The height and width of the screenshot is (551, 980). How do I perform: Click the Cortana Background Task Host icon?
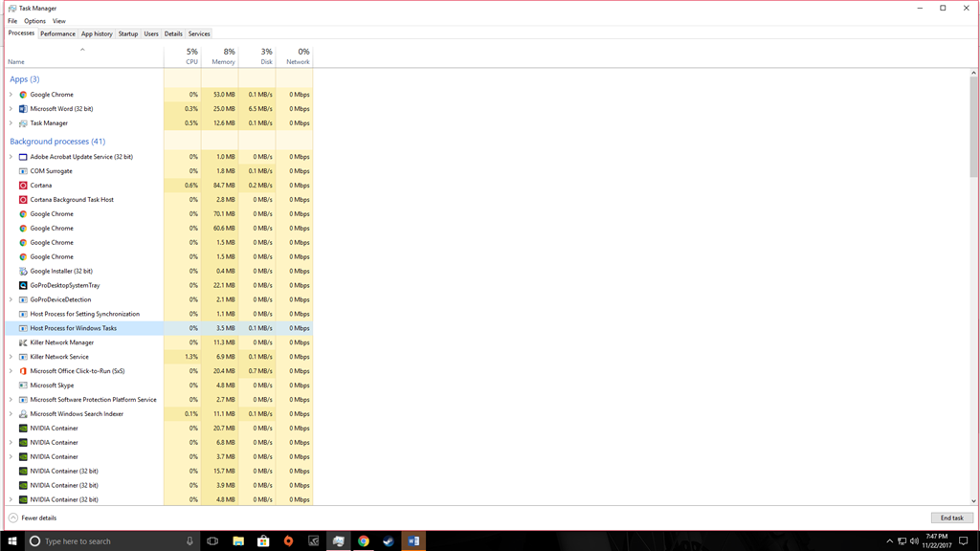23,200
